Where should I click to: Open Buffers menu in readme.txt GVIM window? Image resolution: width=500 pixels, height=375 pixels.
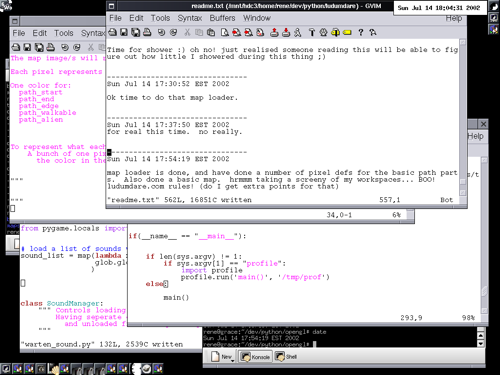coord(222,18)
